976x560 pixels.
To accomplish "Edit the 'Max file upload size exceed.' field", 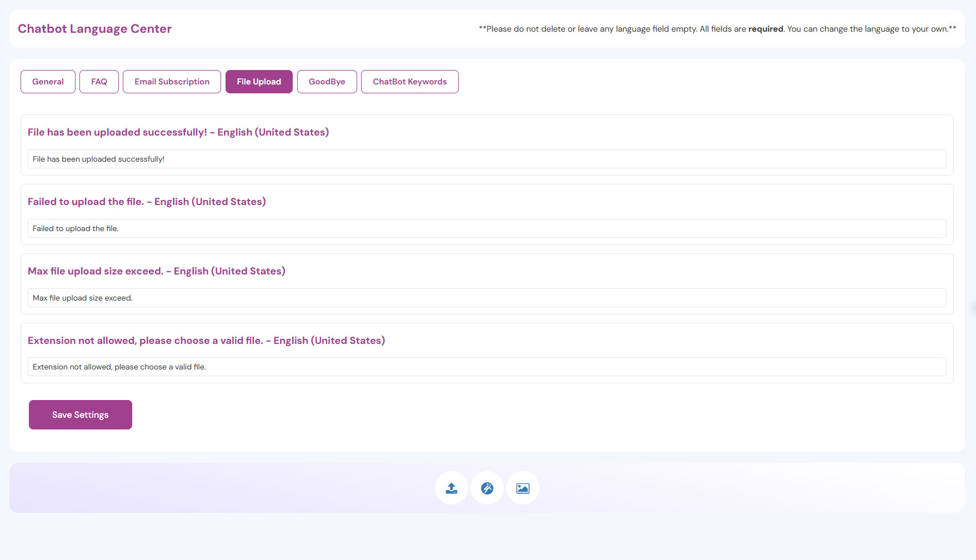I will coord(487,298).
